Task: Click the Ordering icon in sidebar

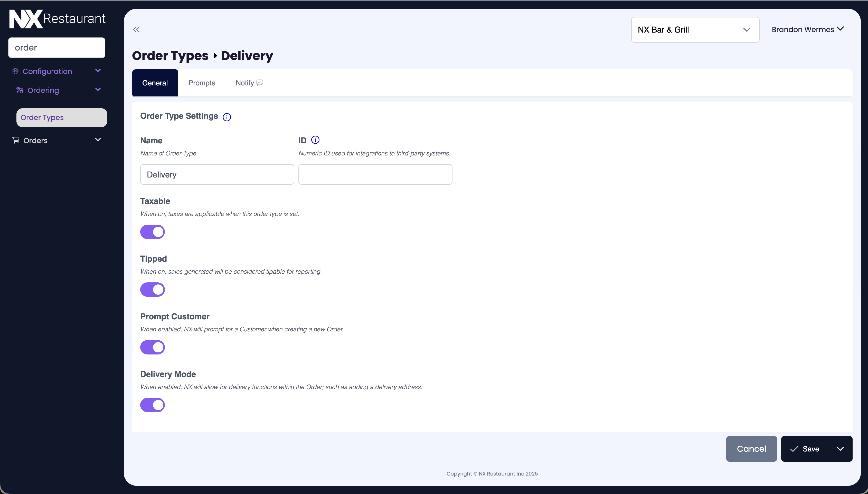Action: pyautogui.click(x=20, y=90)
